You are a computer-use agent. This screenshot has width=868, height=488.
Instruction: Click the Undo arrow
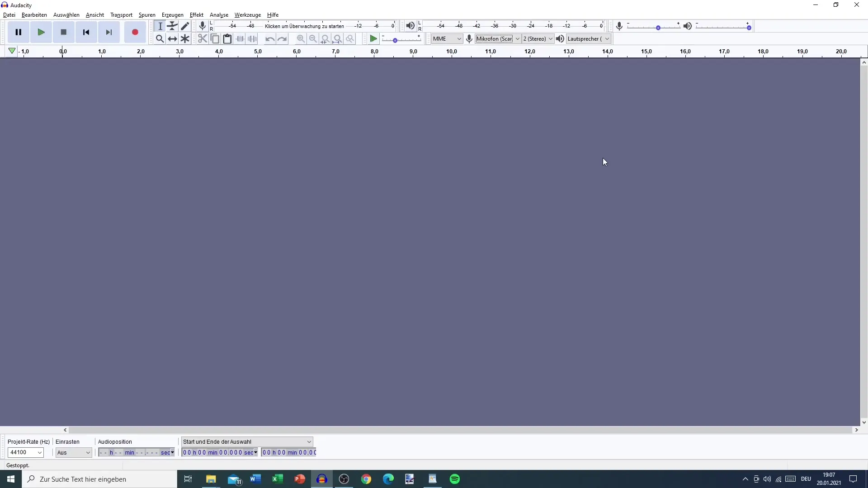(x=270, y=39)
